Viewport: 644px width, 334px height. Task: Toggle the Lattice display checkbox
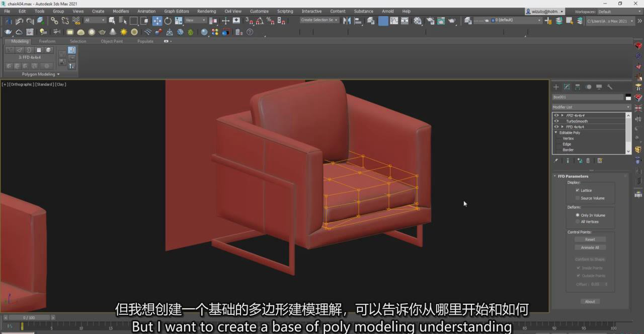click(x=578, y=190)
